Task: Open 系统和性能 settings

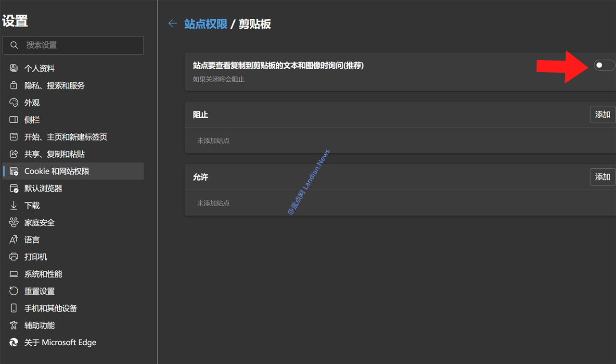Action: pyautogui.click(x=73, y=274)
